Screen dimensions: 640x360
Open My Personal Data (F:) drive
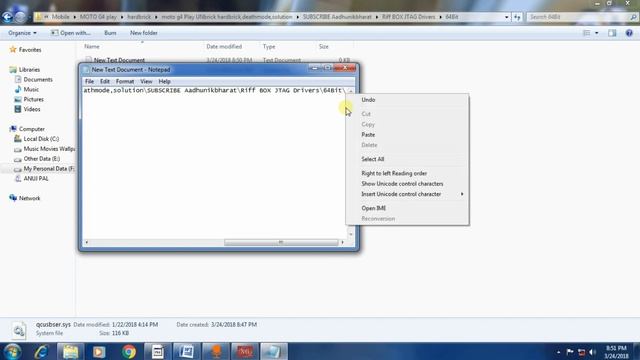click(x=49, y=169)
